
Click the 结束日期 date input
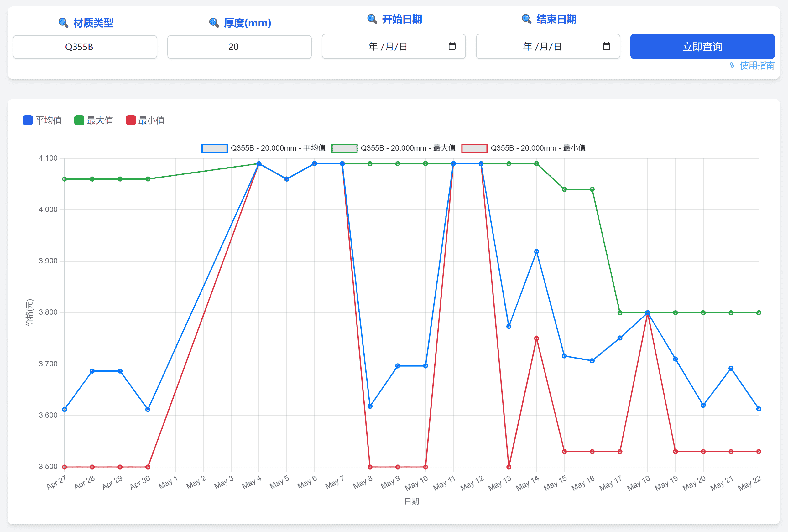pyautogui.click(x=548, y=46)
